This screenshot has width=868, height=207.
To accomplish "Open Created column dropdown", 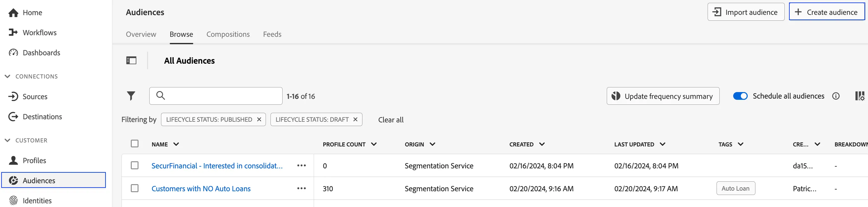I will (x=542, y=144).
